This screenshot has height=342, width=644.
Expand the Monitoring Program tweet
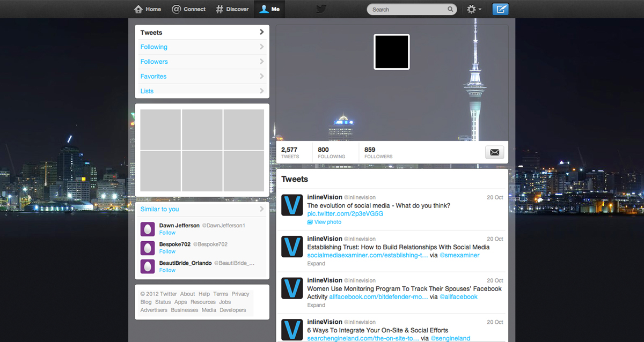pos(315,304)
